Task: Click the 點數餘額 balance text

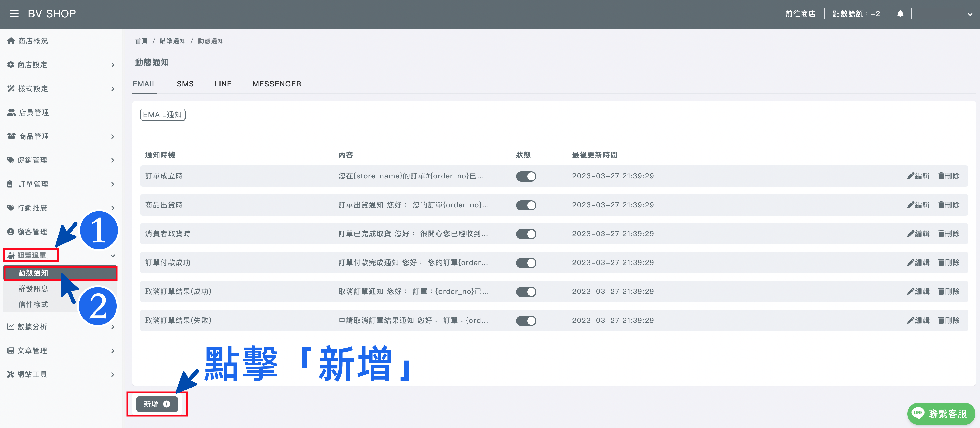Action: [856, 14]
